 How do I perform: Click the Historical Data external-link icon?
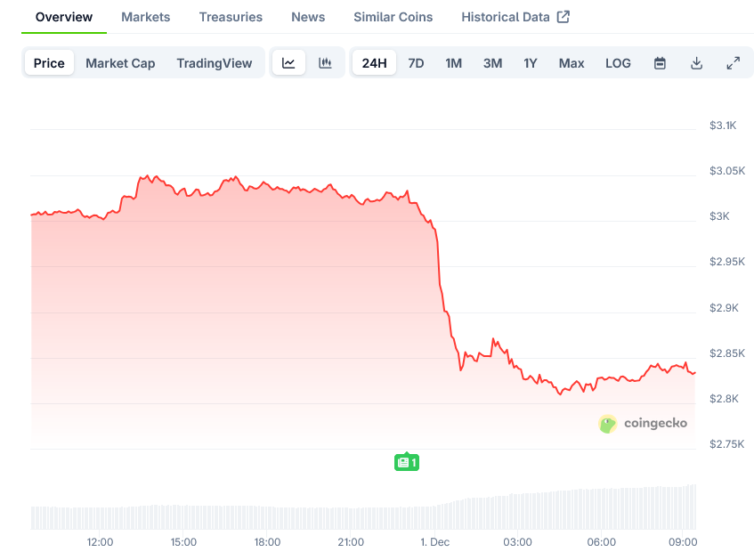coord(563,15)
